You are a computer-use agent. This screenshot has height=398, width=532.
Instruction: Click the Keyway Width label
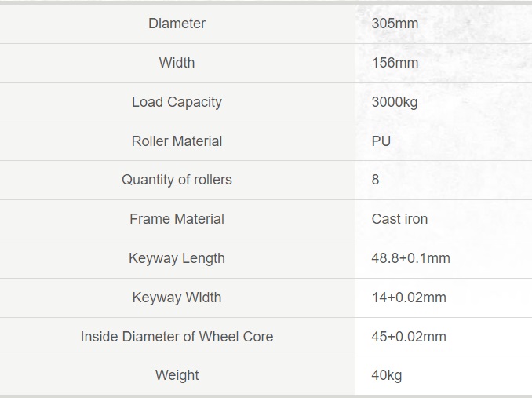pos(177,298)
